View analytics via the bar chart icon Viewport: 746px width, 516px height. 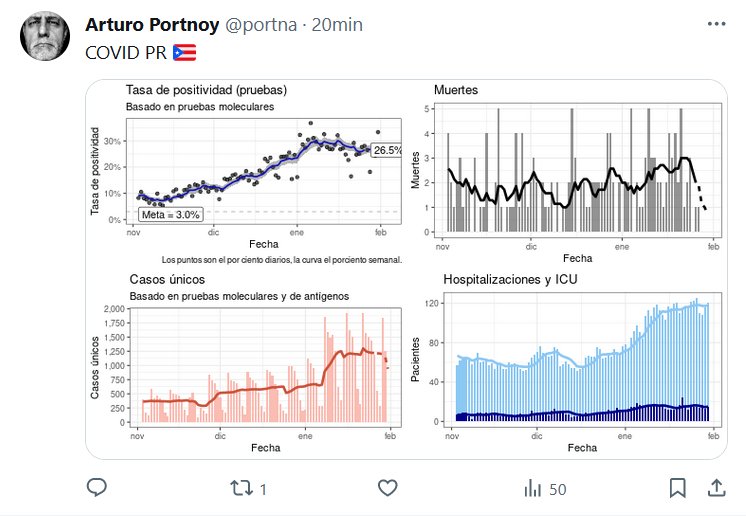click(x=534, y=488)
